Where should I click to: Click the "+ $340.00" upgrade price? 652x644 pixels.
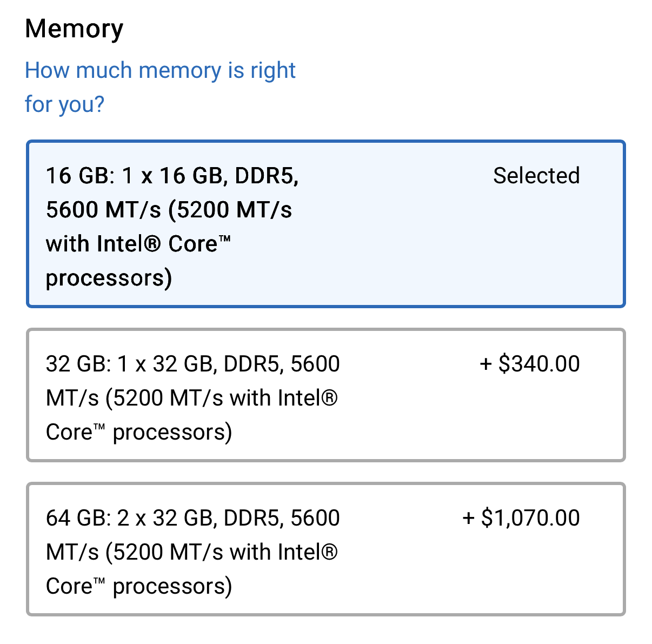[x=529, y=364]
